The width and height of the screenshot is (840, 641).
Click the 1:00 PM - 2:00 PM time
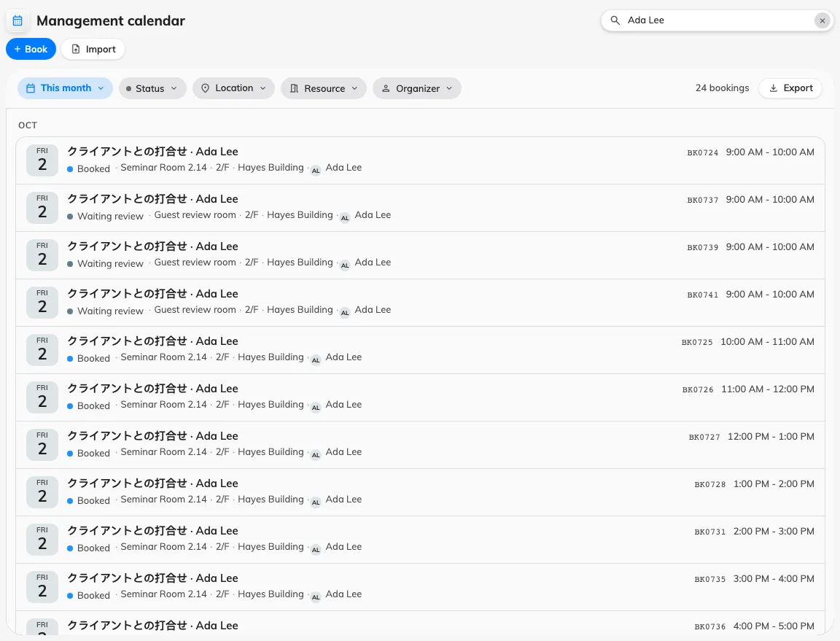pos(774,484)
